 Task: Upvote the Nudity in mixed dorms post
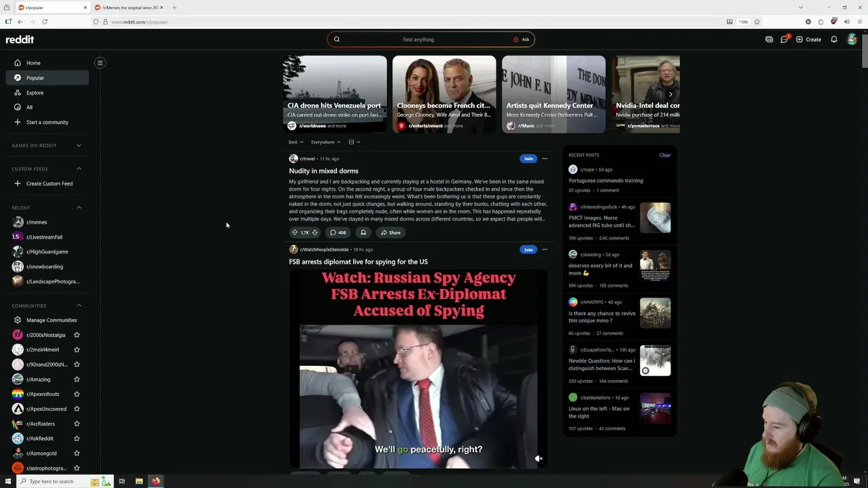tap(294, 232)
